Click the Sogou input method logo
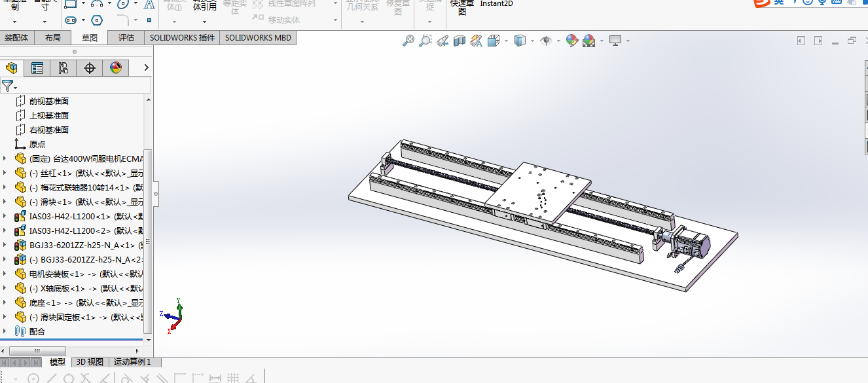Screen dimensions: 868x383 tap(762, 3)
